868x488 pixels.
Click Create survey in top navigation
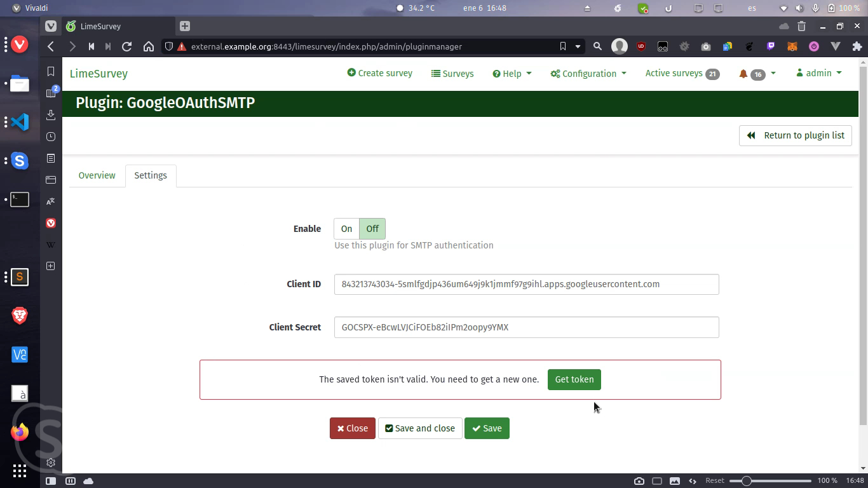pyautogui.click(x=380, y=73)
